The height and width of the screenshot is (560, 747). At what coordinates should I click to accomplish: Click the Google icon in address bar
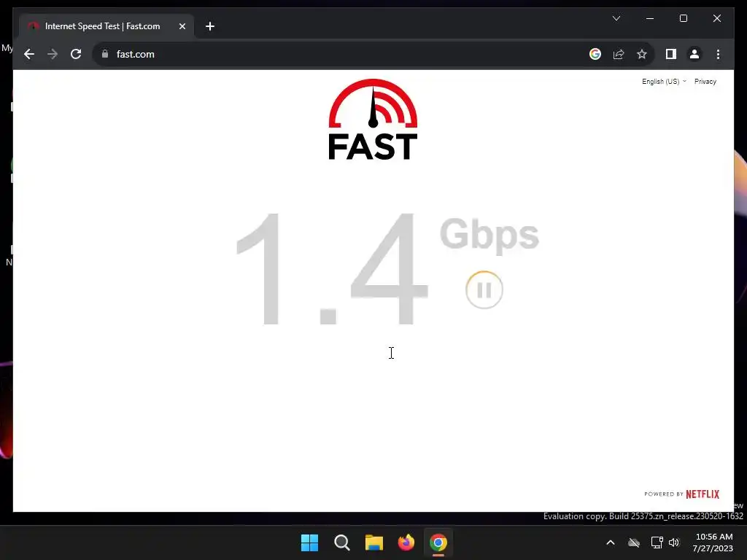point(595,54)
